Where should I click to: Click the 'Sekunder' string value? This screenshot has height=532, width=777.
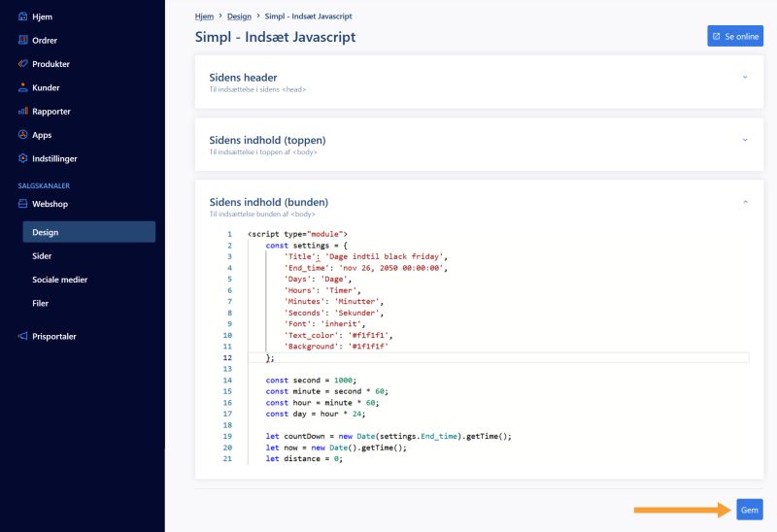(x=356, y=313)
